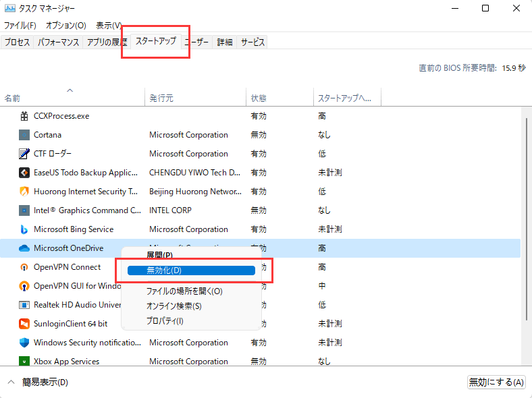Switch to the ユーザー tab
The height and width of the screenshot is (398, 532).
(x=196, y=42)
